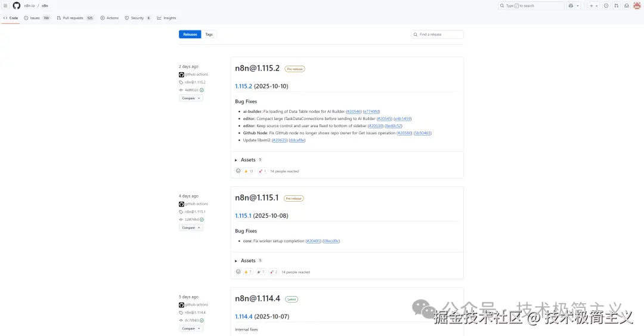The image size is (644, 336).
Task: Go to the GitHub home logo
Action: tap(17, 6)
